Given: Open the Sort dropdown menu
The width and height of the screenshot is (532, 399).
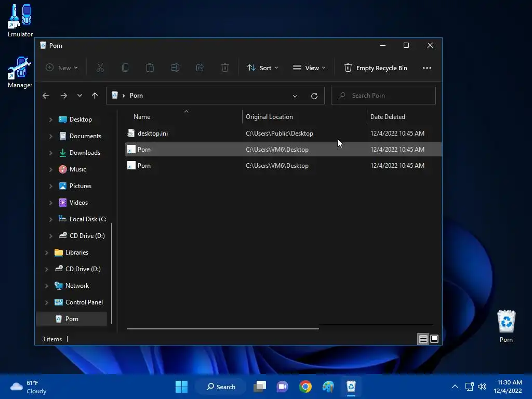Looking at the screenshot, I should pos(263,68).
